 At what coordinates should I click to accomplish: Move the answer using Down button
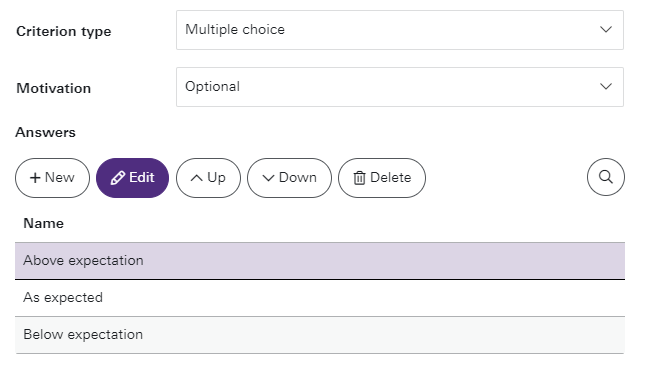pos(290,178)
